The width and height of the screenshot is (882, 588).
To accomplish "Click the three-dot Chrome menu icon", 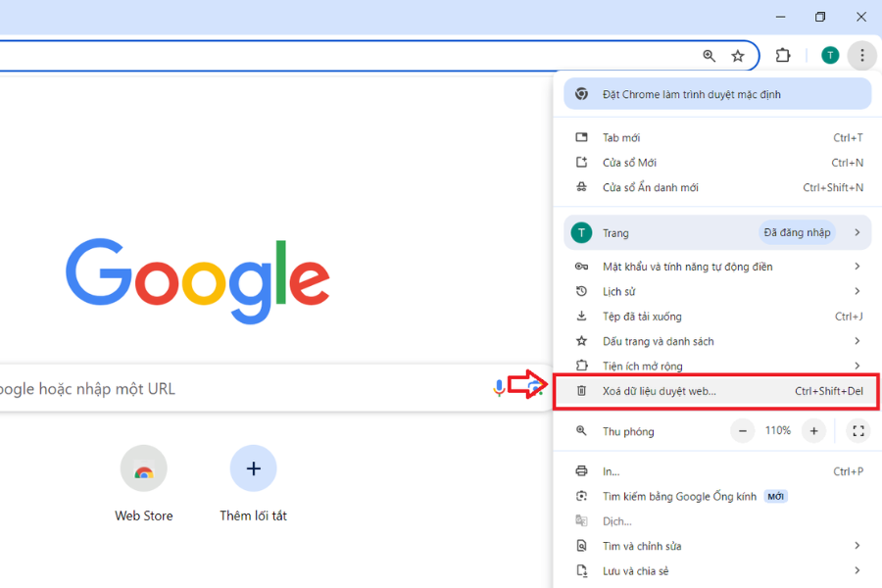I will [x=861, y=55].
